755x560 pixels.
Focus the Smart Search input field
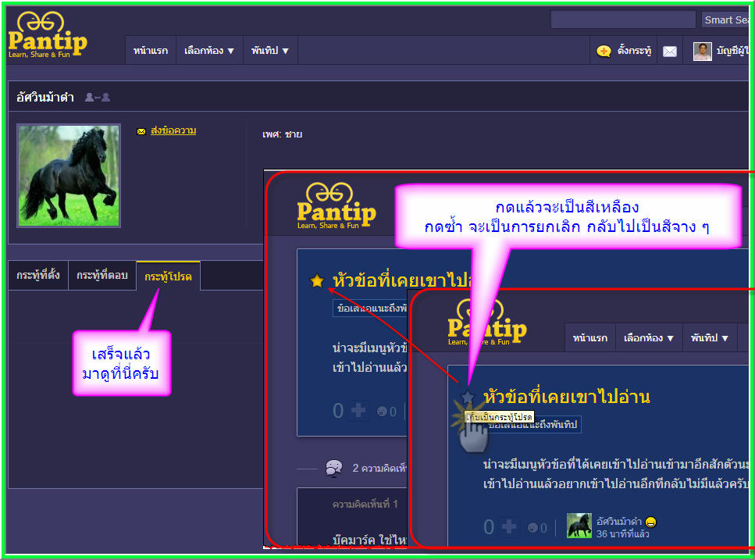pos(622,20)
